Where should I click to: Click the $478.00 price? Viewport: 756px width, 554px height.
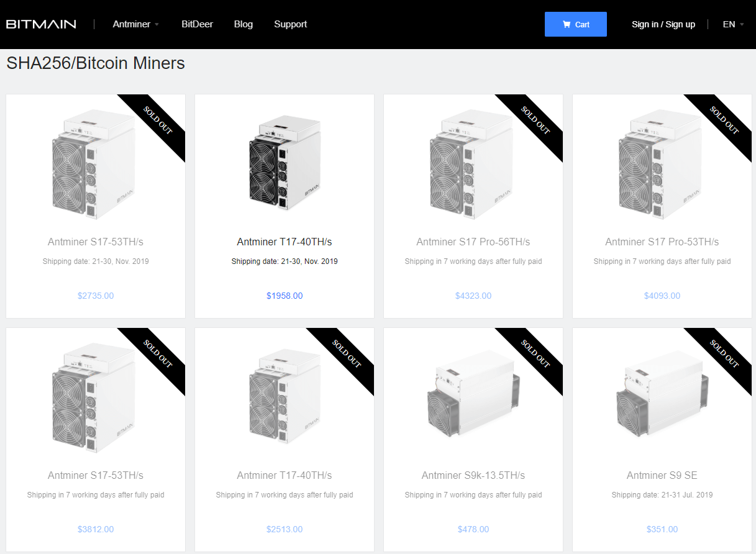[x=473, y=529]
